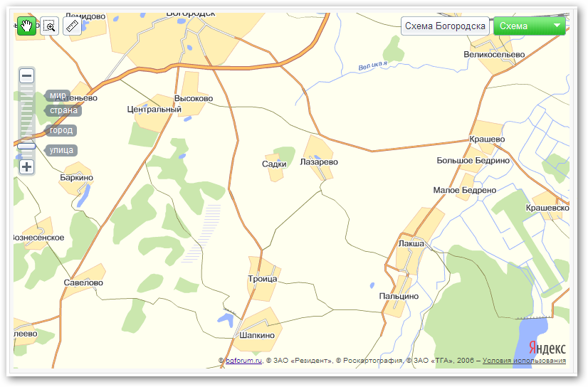Click the zoom slider handle

click(x=26, y=146)
